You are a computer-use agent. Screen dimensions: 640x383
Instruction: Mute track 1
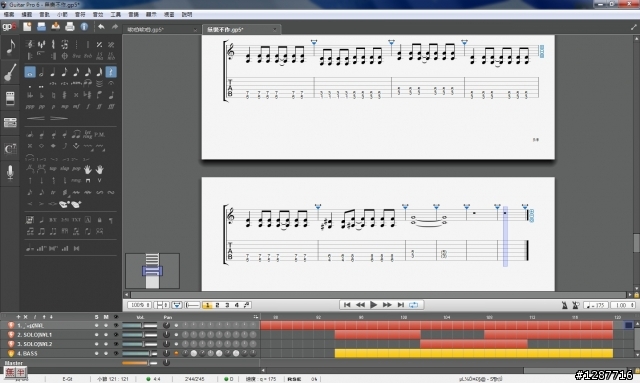click(x=106, y=326)
